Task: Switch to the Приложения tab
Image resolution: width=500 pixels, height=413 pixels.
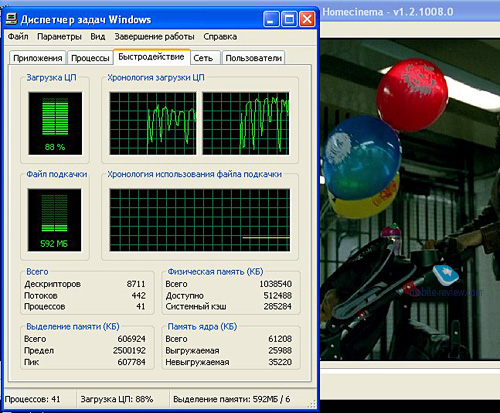Action: [x=38, y=58]
